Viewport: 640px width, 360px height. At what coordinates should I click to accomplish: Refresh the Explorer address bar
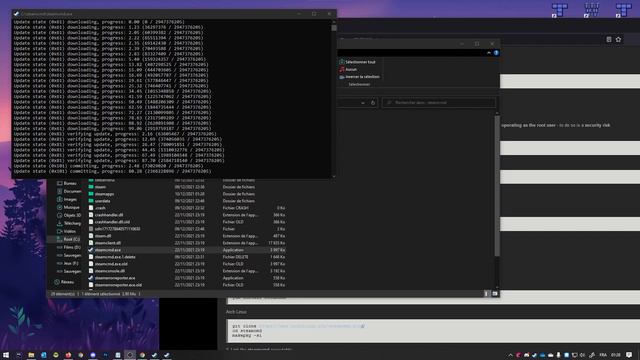373,103
